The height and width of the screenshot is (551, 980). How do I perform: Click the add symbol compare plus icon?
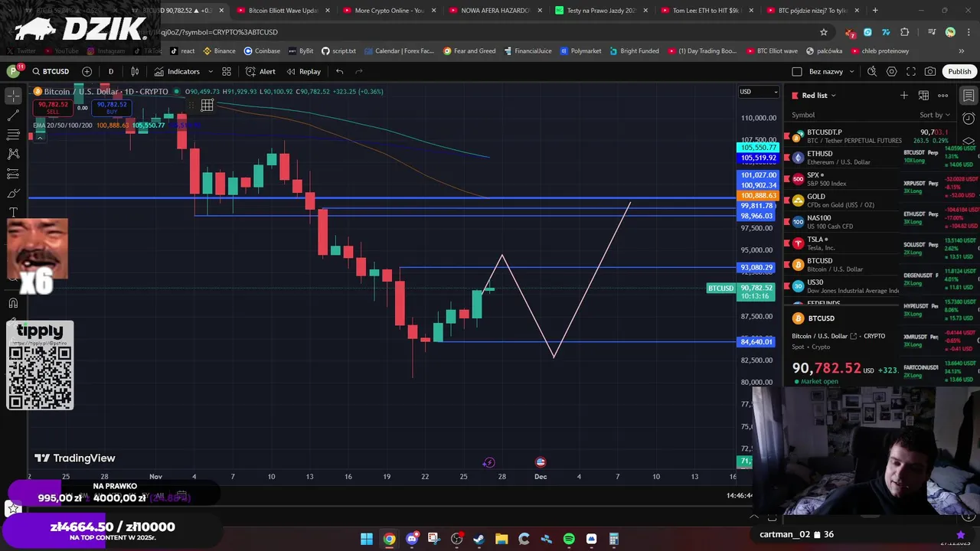pyautogui.click(x=87, y=71)
